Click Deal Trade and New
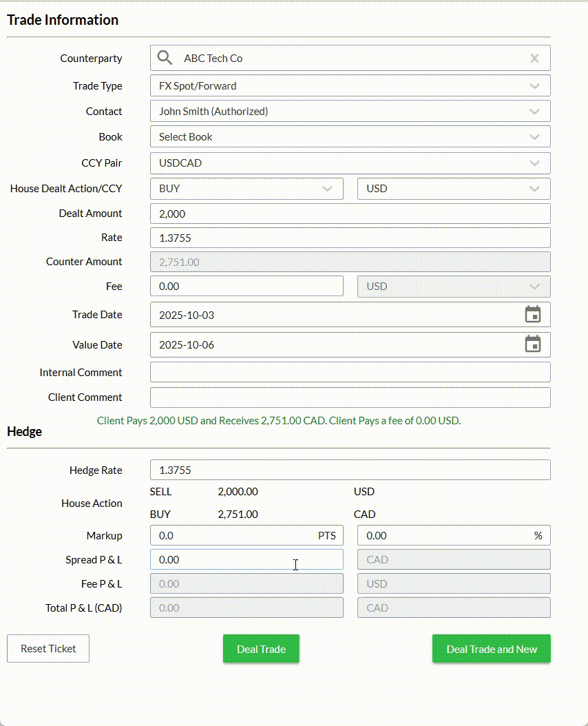Image resolution: width=588 pixels, height=726 pixels. 491,648
